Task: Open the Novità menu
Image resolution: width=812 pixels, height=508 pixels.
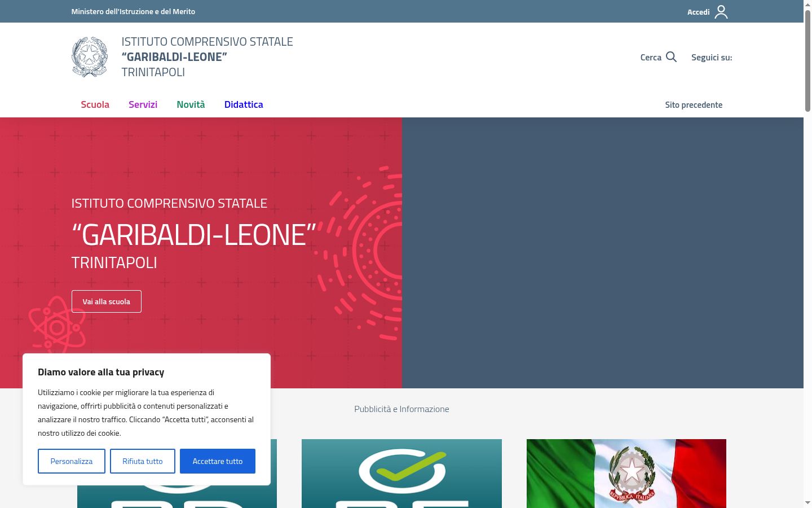Action: tap(191, 104)
